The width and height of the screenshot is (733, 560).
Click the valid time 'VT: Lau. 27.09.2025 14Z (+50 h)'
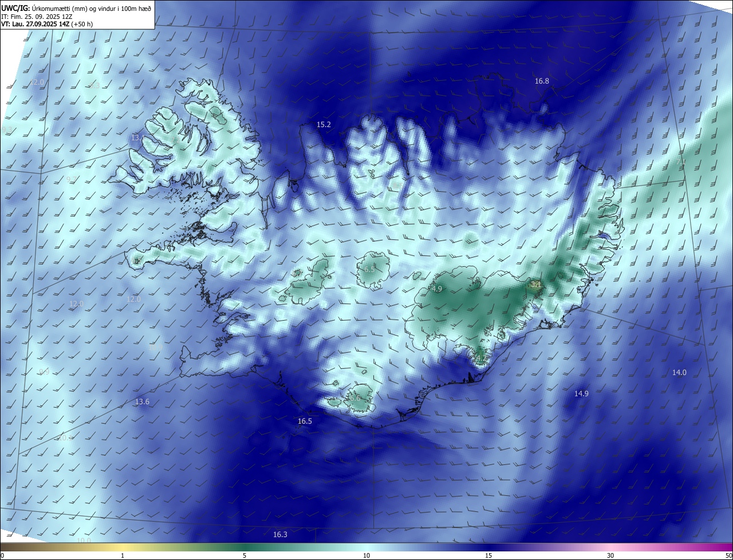coord(47,24)
